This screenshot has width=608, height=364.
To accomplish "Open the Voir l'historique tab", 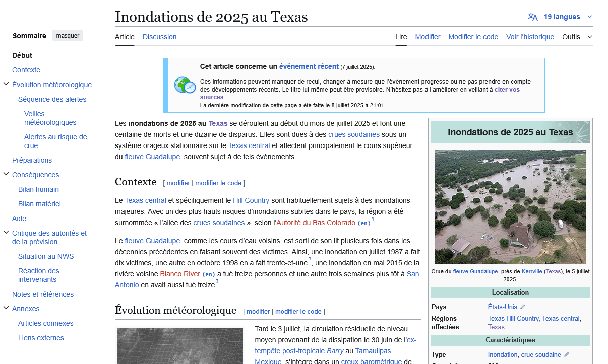I will [x=530, y=37].
